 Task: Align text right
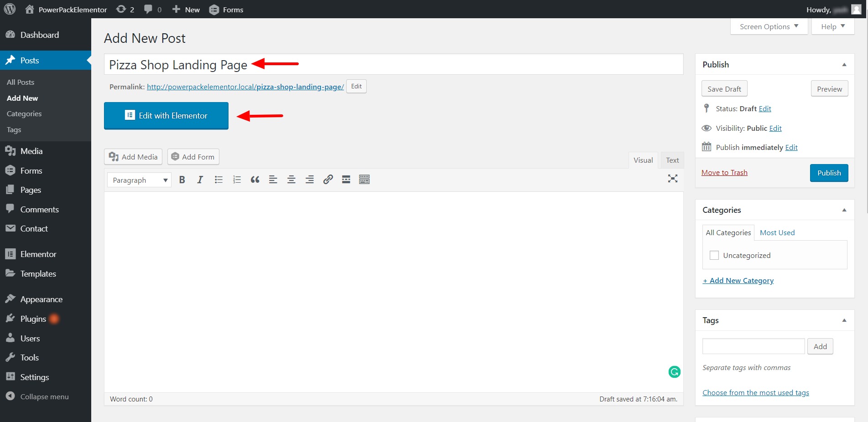tap(310, 180)
